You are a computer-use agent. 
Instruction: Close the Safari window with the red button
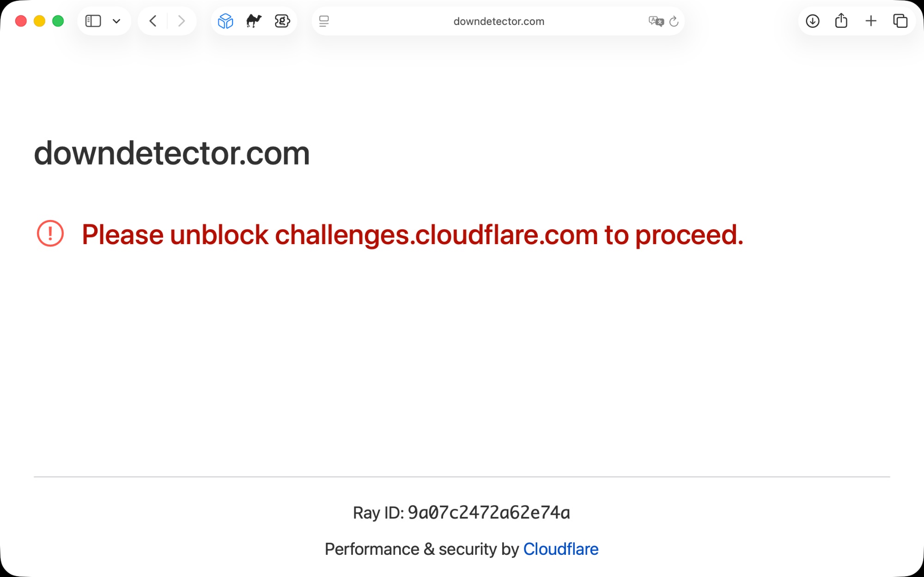click(x=21, y=21)
